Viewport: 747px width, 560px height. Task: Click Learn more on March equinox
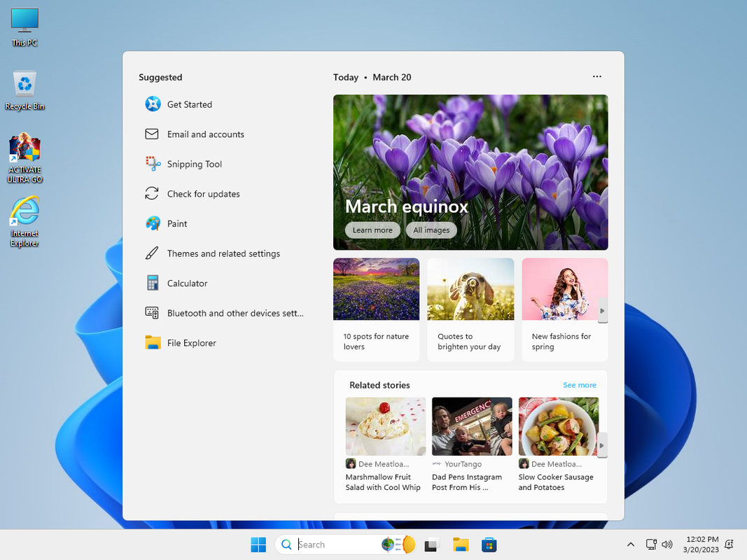click(372, 230)
